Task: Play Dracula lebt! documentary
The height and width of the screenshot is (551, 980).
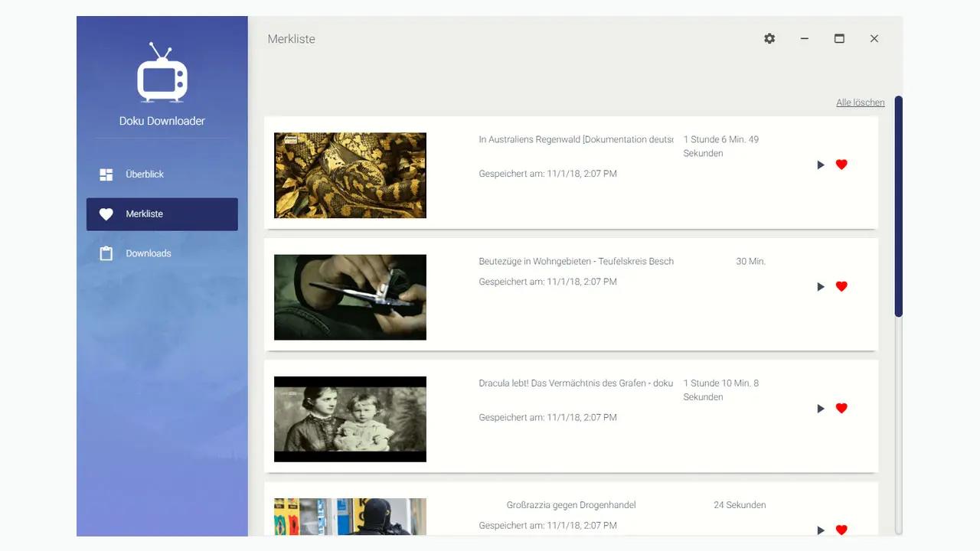Action: click(x=821, y=409)
